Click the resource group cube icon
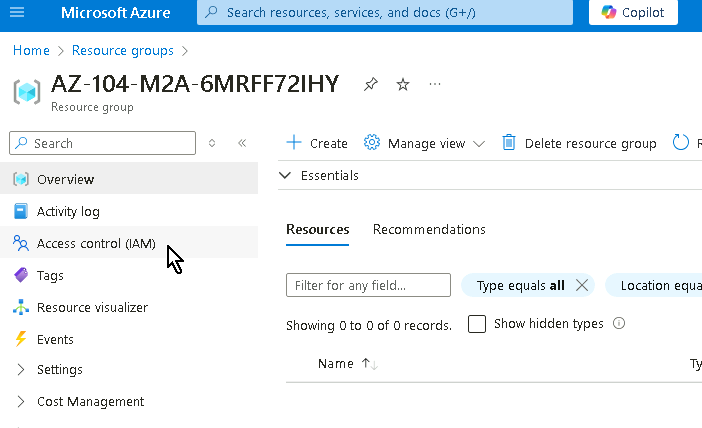The image size is (702, 428). (27, 92)
